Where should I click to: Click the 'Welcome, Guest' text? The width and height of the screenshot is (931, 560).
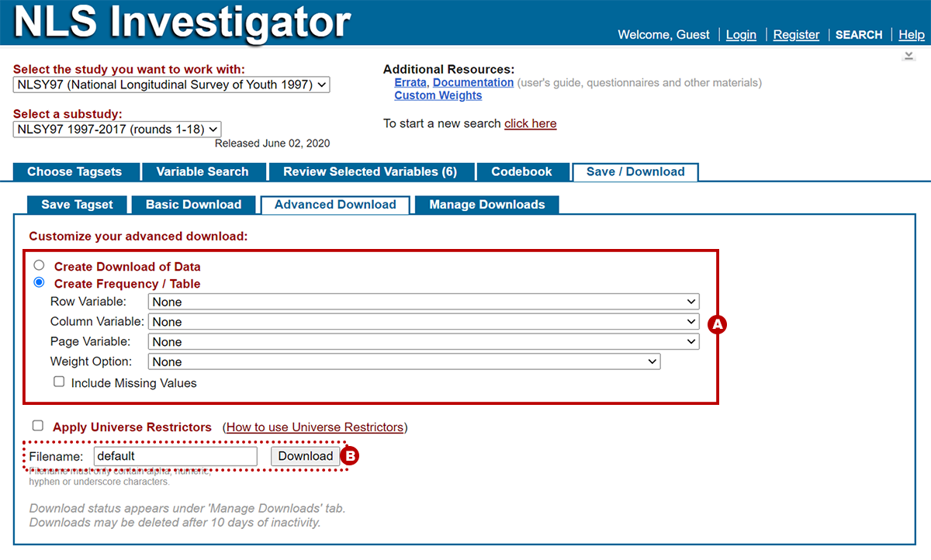(x=664, y=35)
